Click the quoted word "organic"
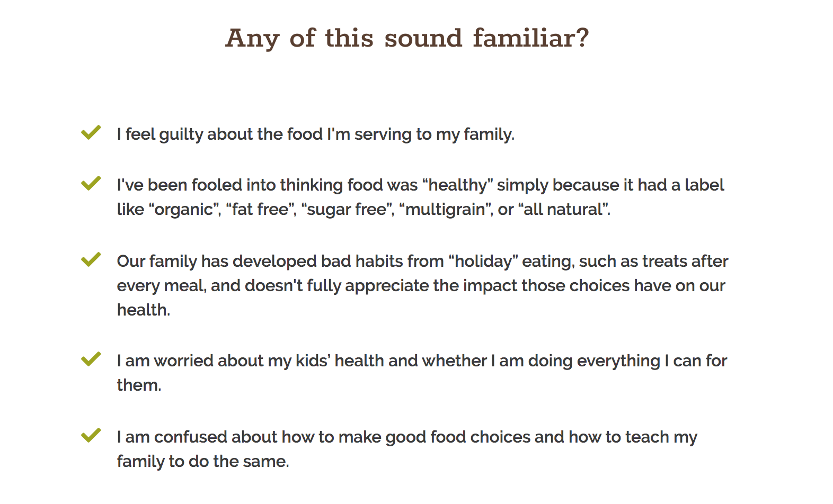833x504 pixels. (184, 210)
